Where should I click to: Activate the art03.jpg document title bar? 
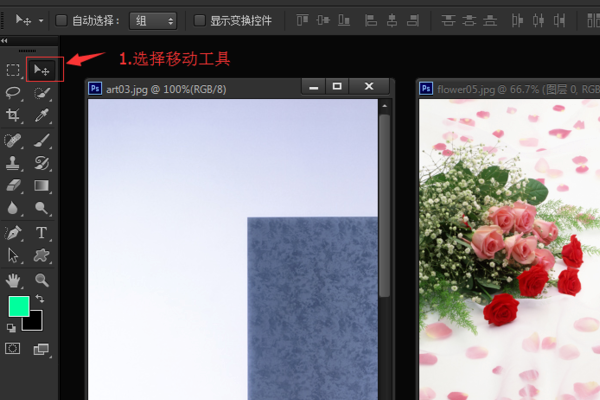[190, 88]
